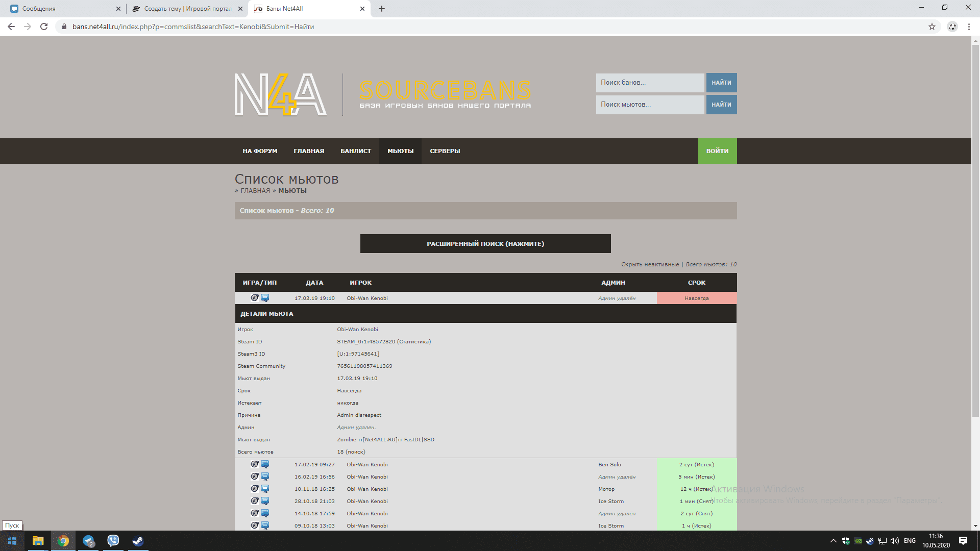Open the Windows Start menu
The height and width of the screenshot is (551, 980).
(12, 541)
